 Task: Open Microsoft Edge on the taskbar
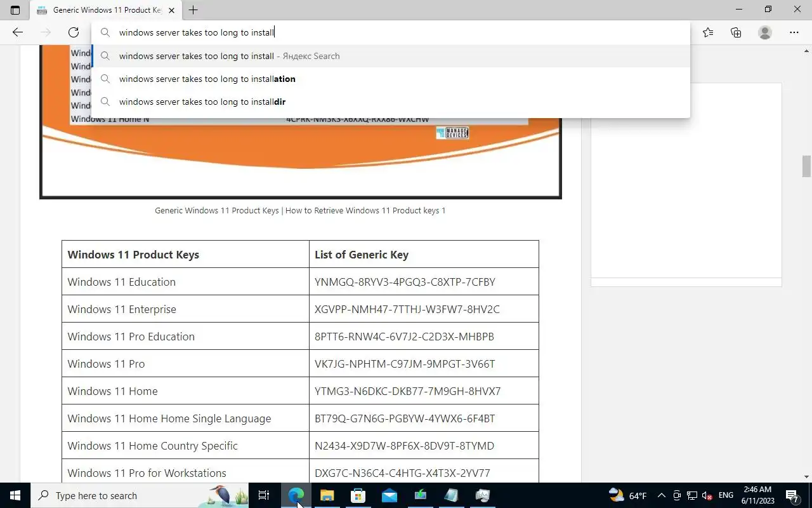click(296, 495)
